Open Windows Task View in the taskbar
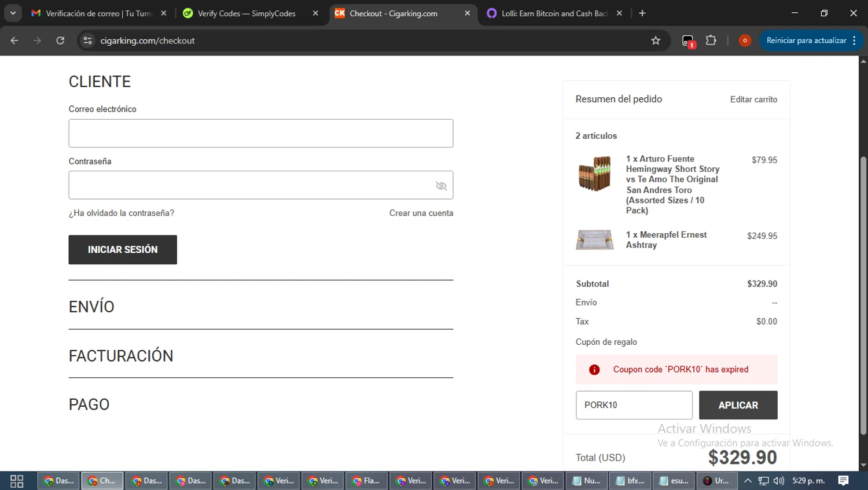 pos(17,481)
